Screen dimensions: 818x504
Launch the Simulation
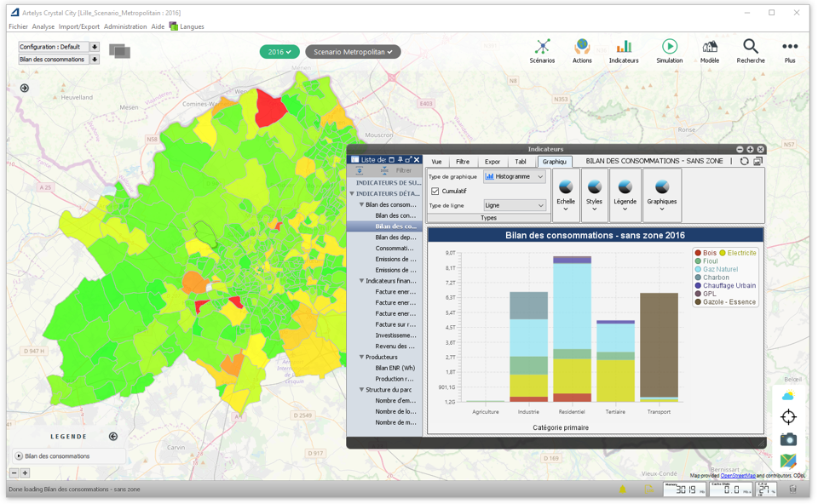670,51
